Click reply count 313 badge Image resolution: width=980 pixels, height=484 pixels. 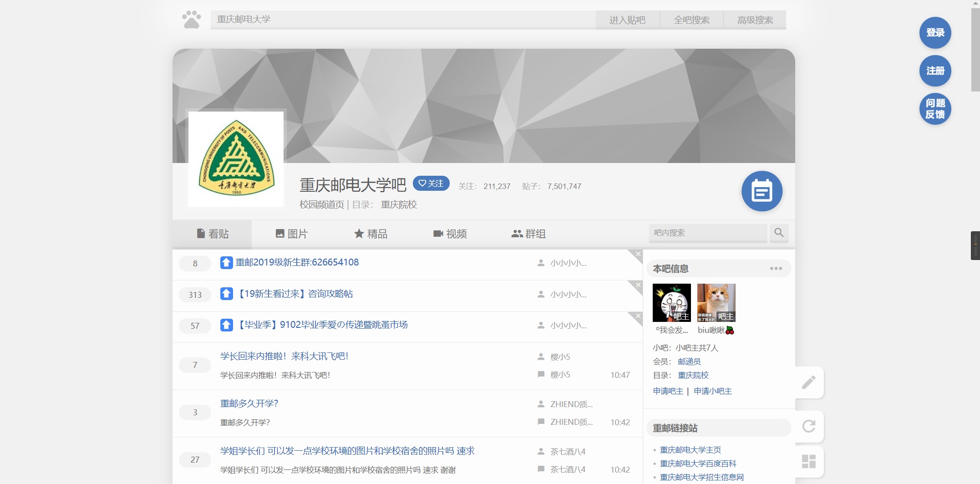coord(195,295)
